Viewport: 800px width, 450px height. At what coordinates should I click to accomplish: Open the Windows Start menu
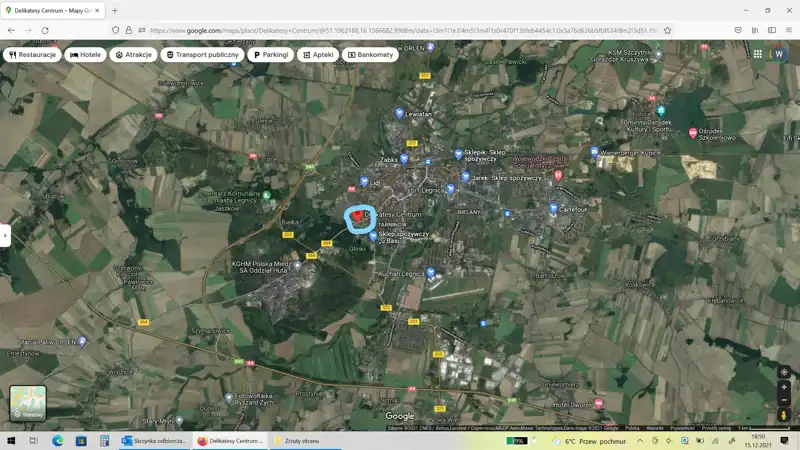(11, 440)
